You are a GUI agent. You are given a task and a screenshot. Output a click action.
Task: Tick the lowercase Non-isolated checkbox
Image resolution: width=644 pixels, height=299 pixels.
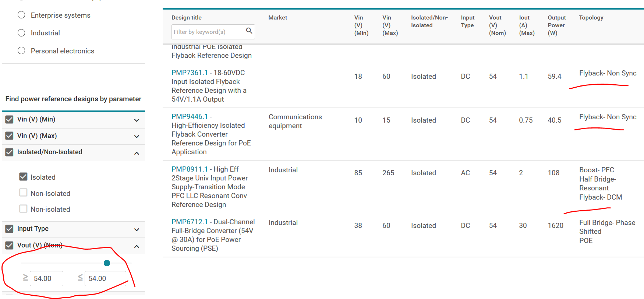click(x=24, y=209)
